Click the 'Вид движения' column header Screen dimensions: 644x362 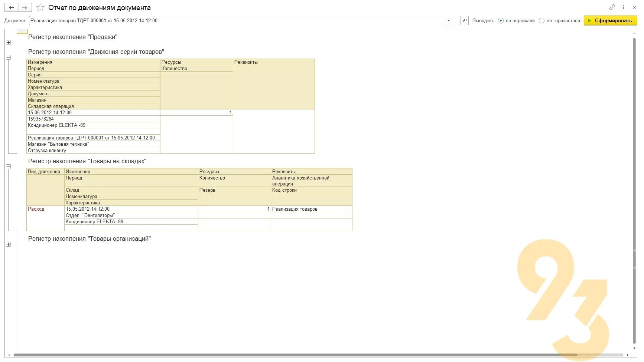[x=45, y=172]
